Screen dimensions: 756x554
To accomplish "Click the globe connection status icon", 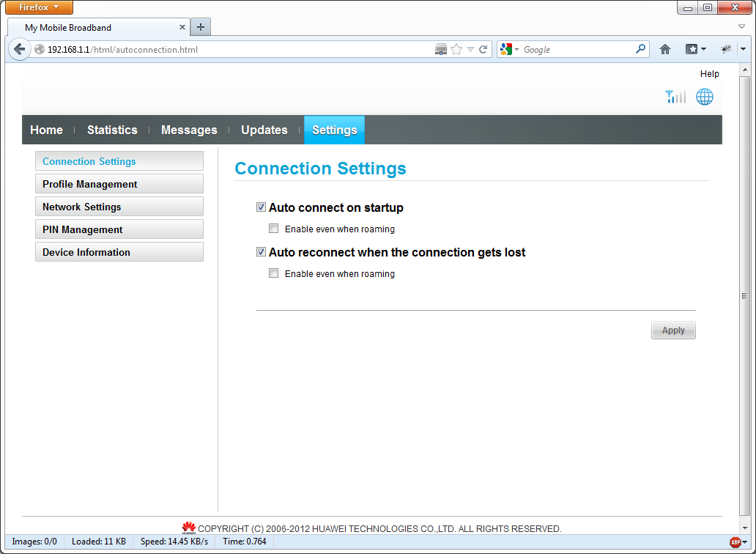I will coord(704,97).
